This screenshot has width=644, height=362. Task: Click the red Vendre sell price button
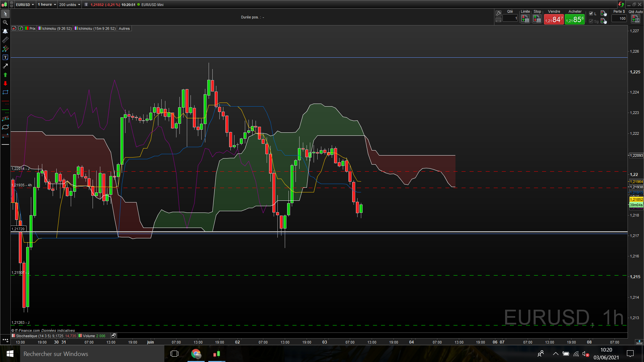coord(554,20)
